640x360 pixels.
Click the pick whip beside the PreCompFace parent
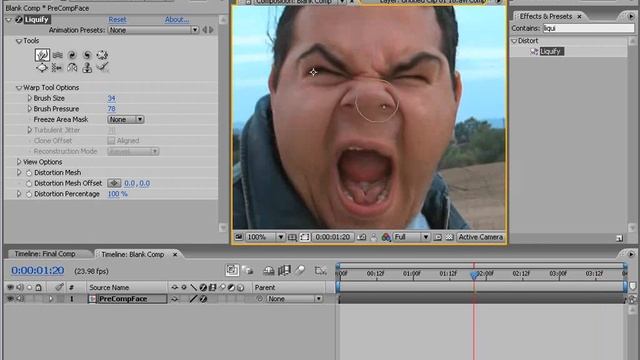(259, 299)
